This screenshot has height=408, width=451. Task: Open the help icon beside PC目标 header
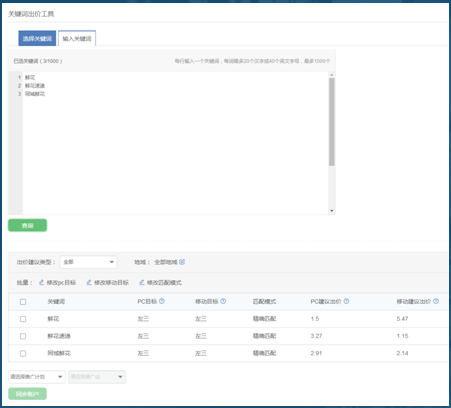pyautogui.click(x=162, y=301)
